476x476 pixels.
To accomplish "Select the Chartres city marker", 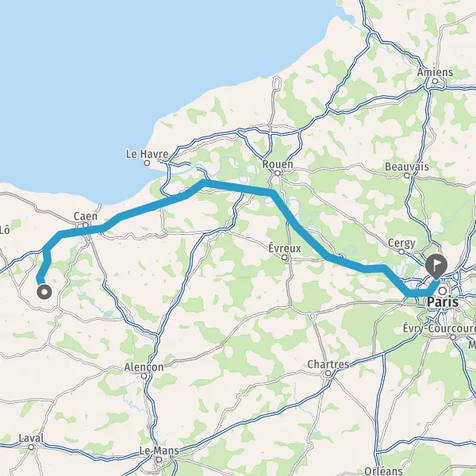I will [x=328, y=374].
